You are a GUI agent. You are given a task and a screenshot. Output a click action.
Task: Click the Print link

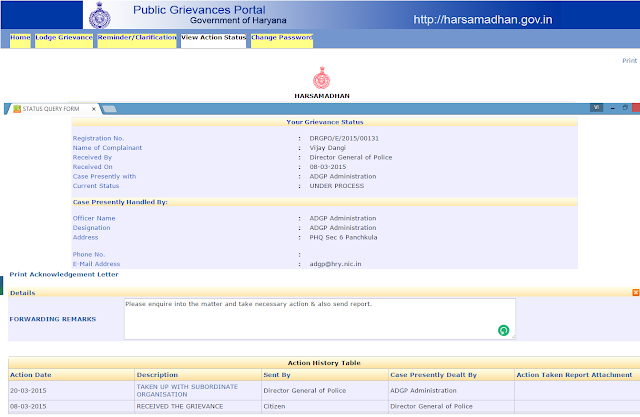coord(629,60)
